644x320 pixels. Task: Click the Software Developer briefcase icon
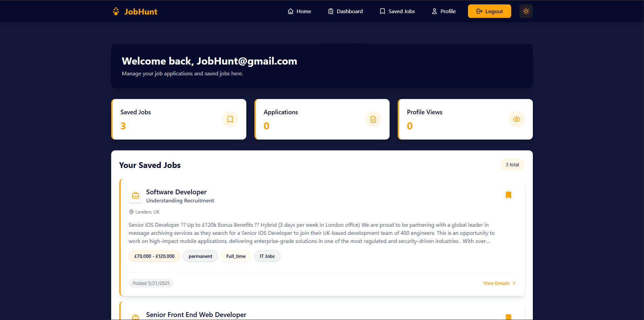135,195
